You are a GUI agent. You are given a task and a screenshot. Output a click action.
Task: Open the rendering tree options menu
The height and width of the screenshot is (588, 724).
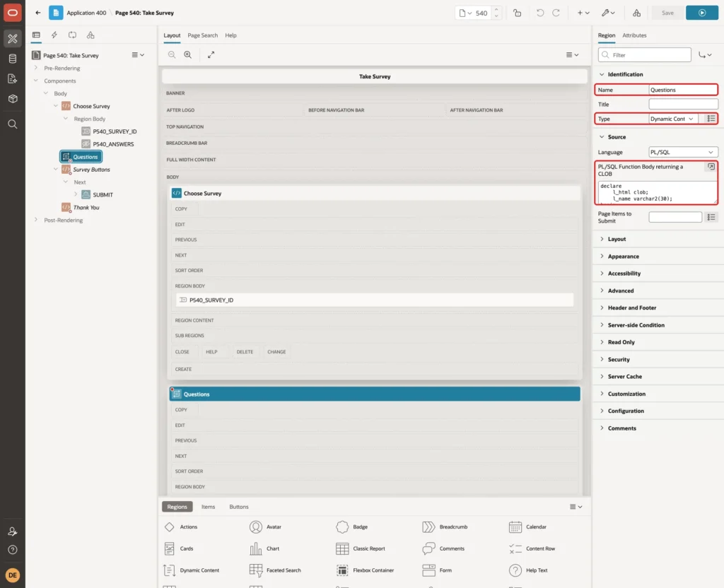tap(138, 54)
